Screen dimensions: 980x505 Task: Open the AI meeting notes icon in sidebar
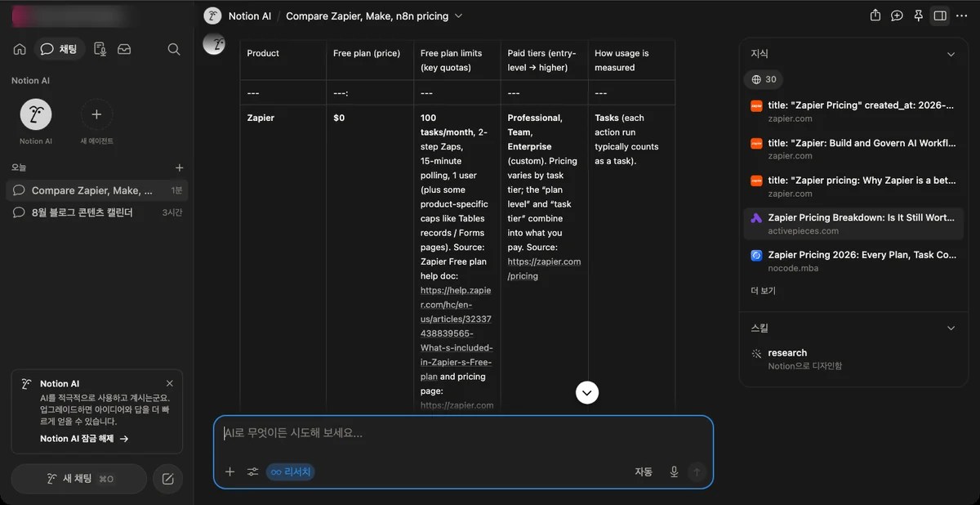click(100, 49)
